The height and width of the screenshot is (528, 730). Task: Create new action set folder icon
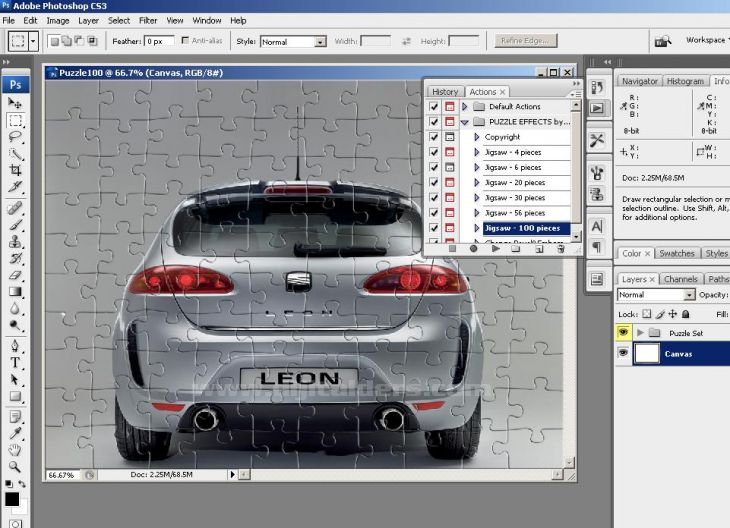pos(516,249)
